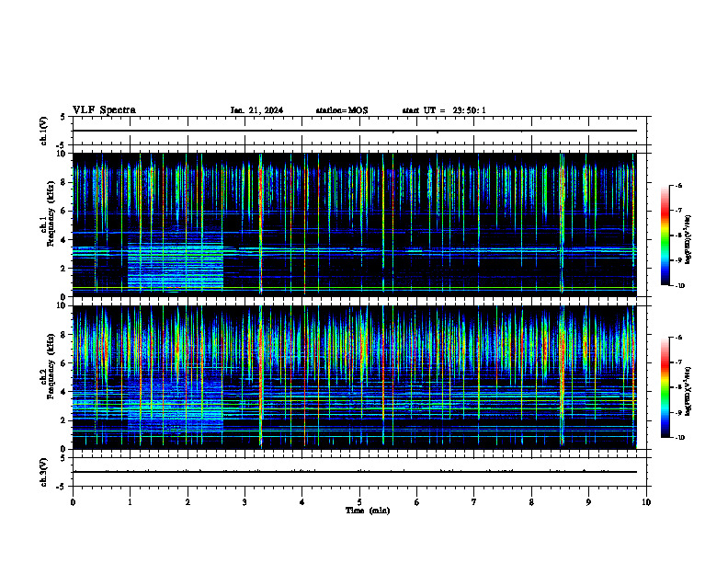Click the "start UT = 23:50: 1" text

click(x=444, y=110)
